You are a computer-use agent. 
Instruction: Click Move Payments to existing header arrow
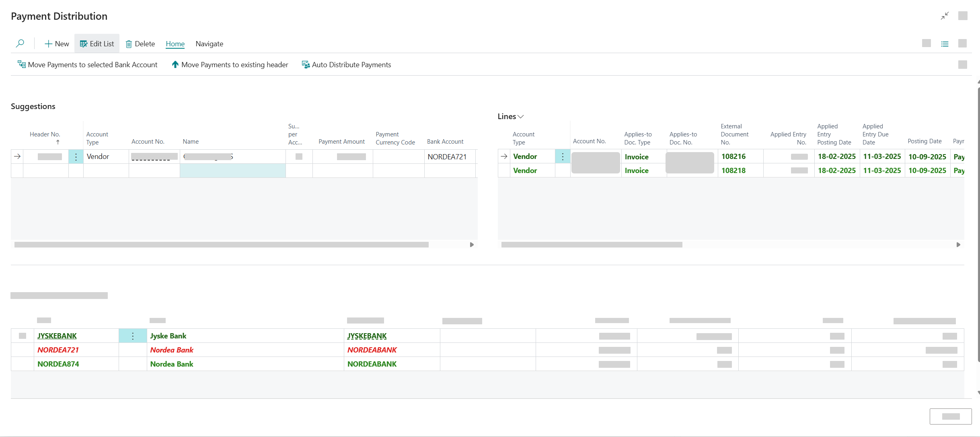(175, 64)
